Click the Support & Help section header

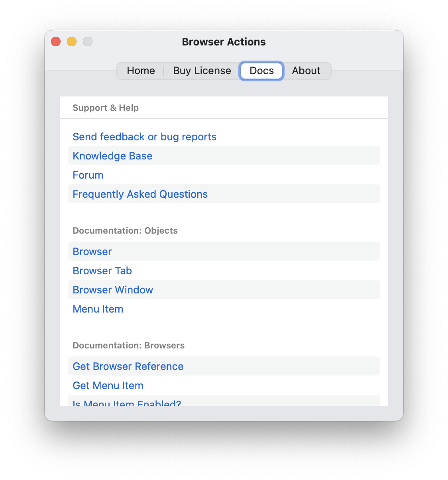pyautogui.click(x=106, y=108)
